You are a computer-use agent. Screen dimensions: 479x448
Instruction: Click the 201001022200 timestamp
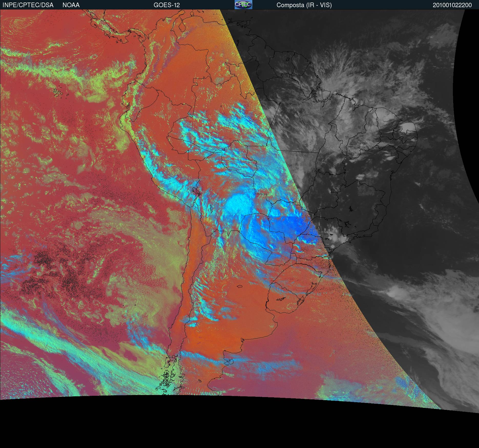tap(452, 5)
